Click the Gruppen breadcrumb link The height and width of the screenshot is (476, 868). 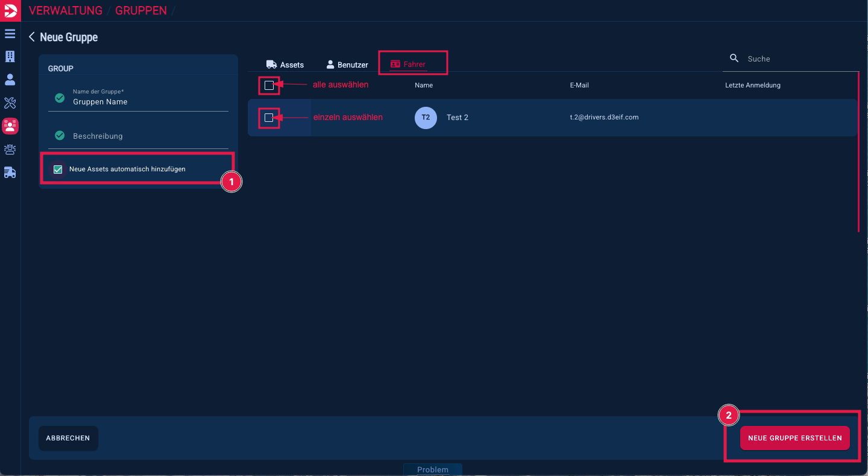140,11
